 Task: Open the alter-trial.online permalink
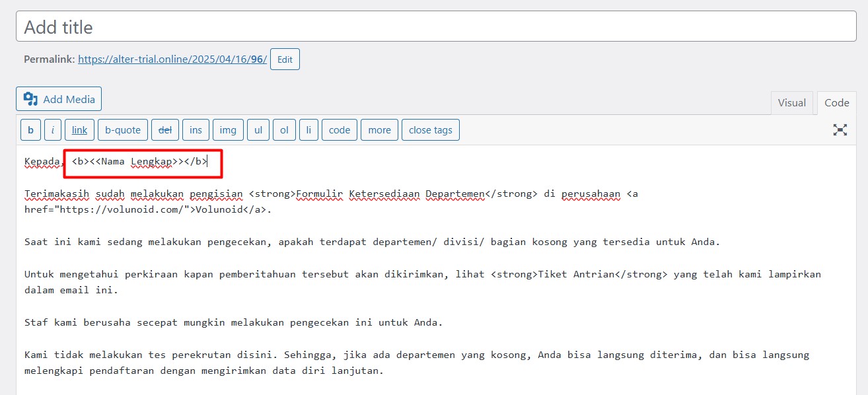(x=172, y=59)
